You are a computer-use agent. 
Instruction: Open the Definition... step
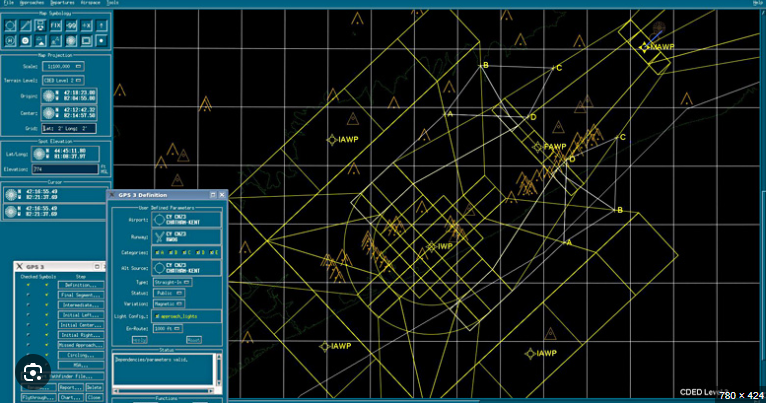(x=81, y=285)
